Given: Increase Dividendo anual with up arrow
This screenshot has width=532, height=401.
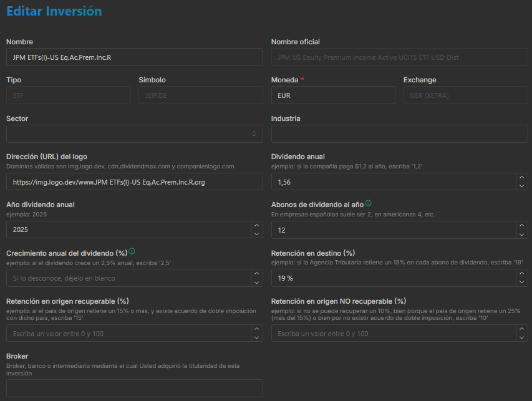Looking at the screenshot, I should (x=521, y=178).
